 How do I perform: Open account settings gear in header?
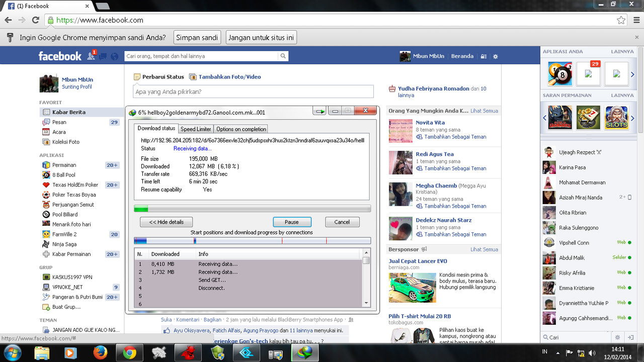point(496,56)
